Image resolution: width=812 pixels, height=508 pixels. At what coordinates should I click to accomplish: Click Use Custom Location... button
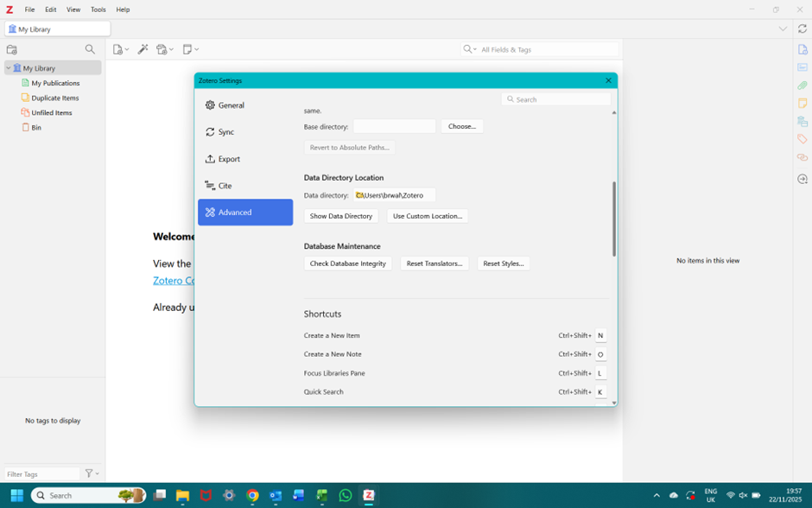[428, 216]
